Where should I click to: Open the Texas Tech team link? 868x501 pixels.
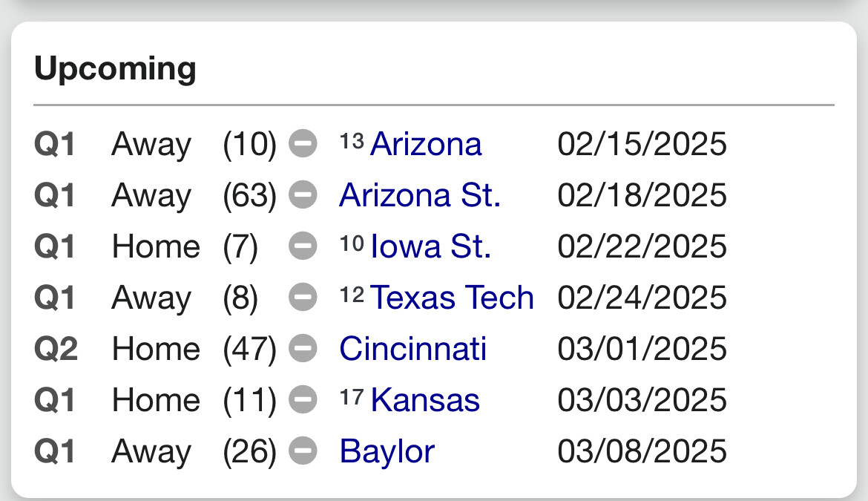(x=452, y=298)
